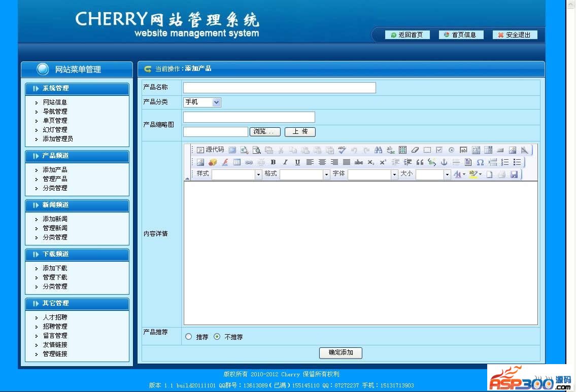Screen dimensions: 576x392
Task: Select the 不推荐 radio button
Action: click(x=217, y=337)
